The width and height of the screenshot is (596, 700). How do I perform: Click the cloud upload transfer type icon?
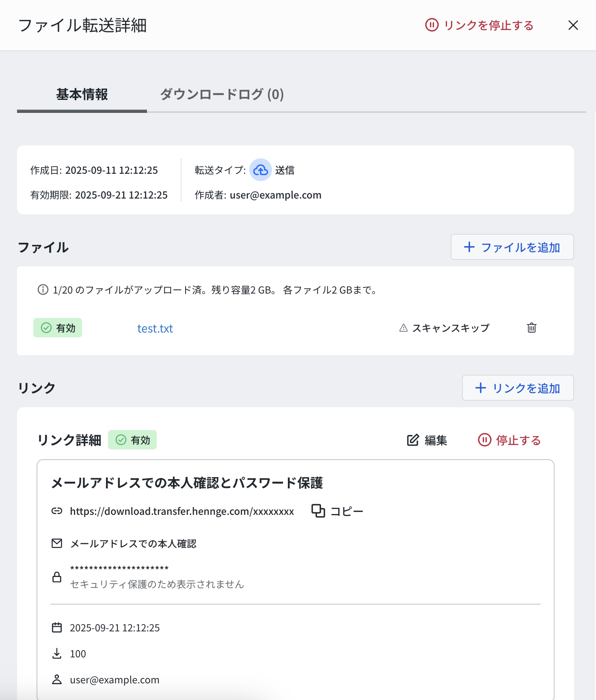coord(260,170)
